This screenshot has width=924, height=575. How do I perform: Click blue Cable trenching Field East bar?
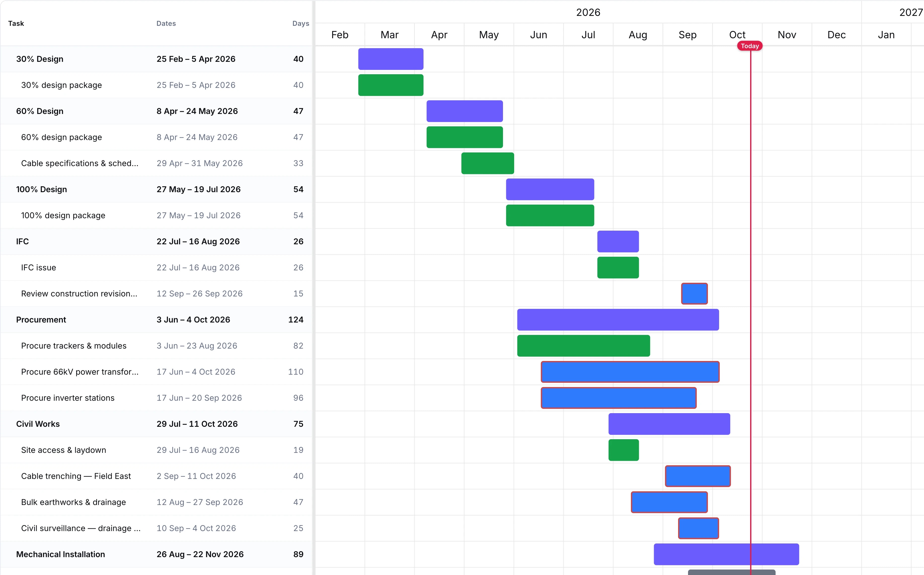(x=698, y=476)
